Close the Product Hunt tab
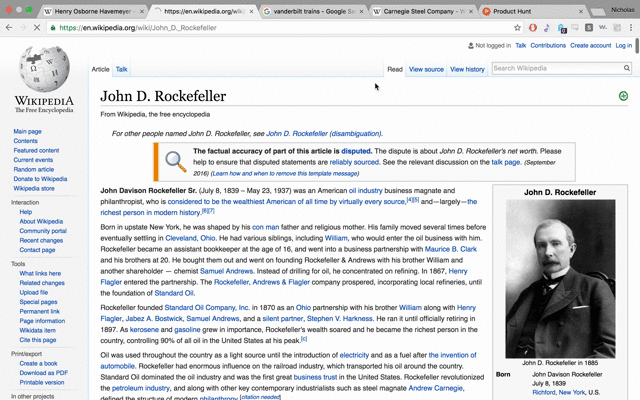The image size is (640, 400). 580,11
